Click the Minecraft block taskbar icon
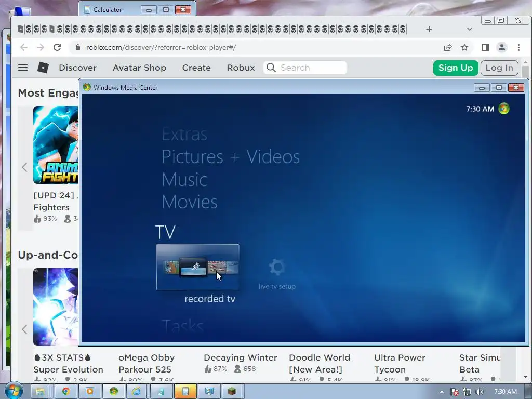The height and width of the screenshot is (399, 532). pyautogui.click(x=232, y=392)
